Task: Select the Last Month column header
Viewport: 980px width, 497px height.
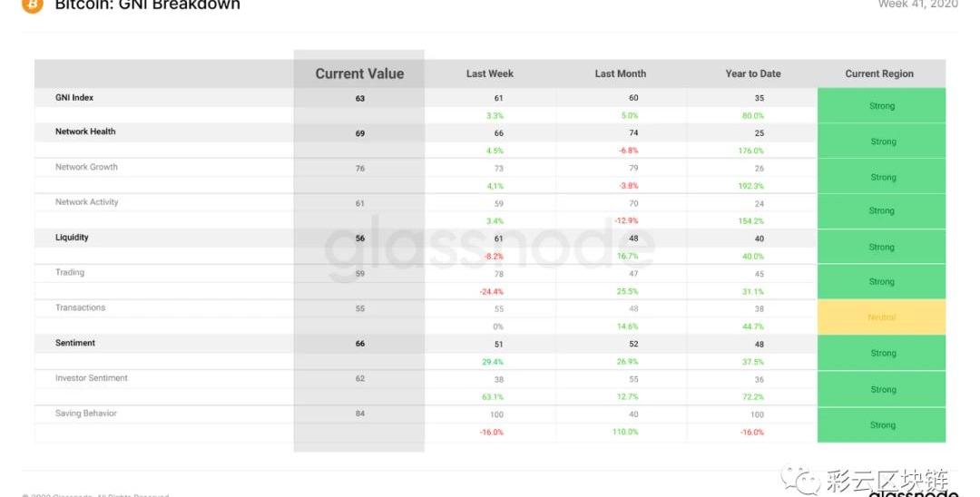Action: 620,73
